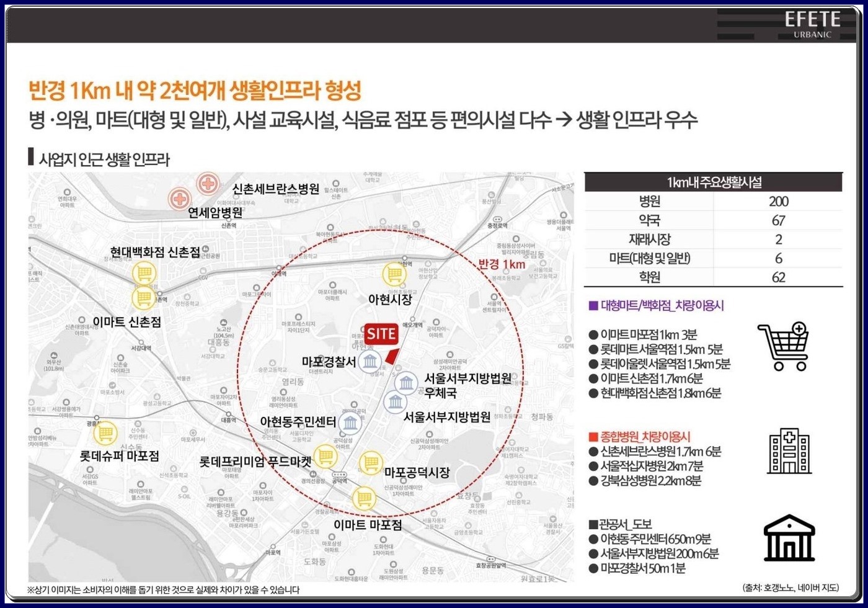Click the list item 신촌세브란스병원 1.7km 6분
The height and width of the screenshot is (608, 868).
[x=655, y=452]
